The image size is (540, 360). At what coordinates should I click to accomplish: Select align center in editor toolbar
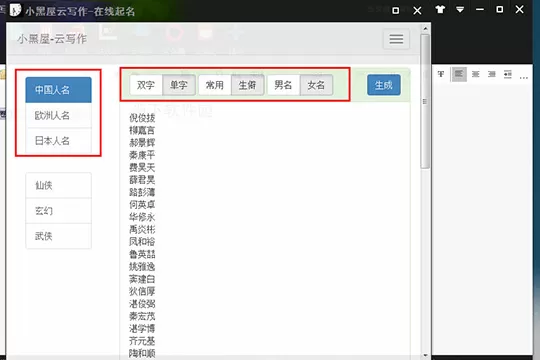(x=476, y=74)
